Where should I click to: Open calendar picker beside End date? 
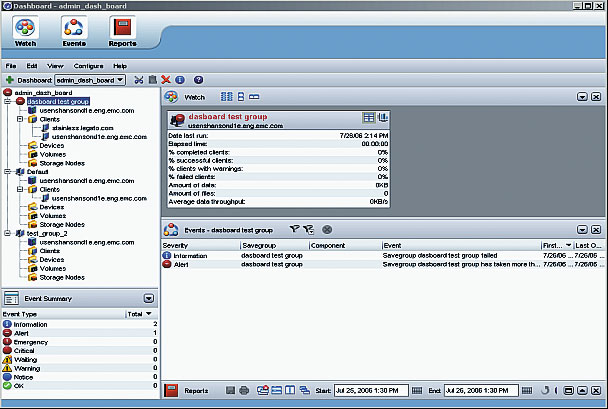(x=527, y=390)
